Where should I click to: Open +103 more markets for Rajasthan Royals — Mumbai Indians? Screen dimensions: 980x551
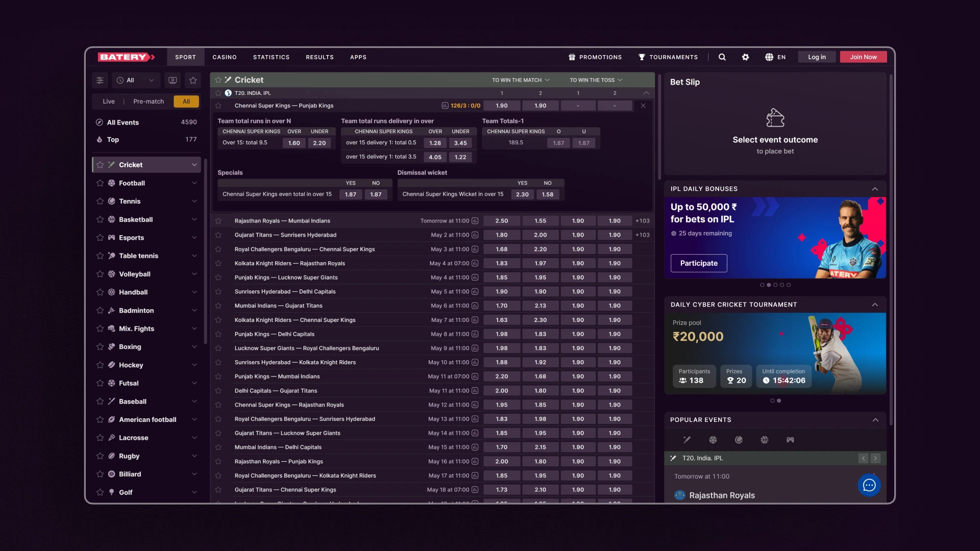(643, 221)
